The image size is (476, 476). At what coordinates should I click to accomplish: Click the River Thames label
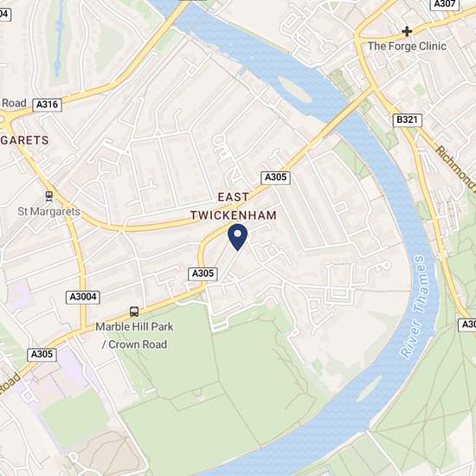pos(413,306)
